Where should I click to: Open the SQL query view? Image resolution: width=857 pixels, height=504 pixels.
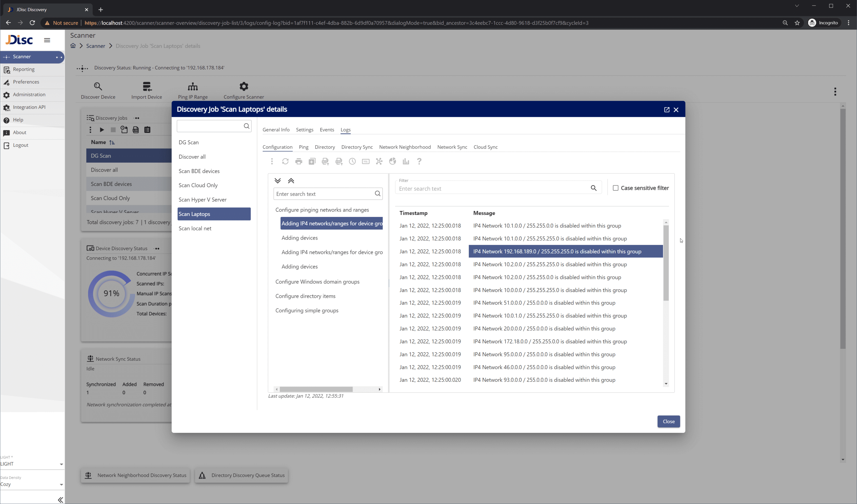pos(366,162)
